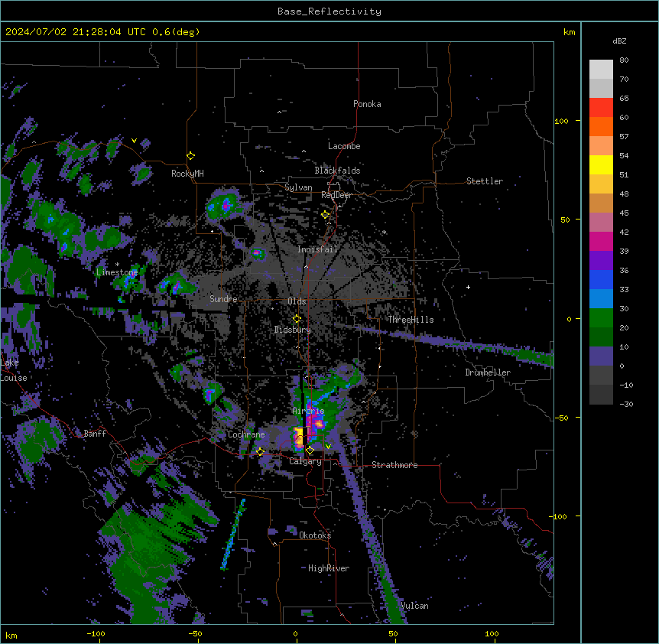This screenshot has width=659, height=644.
Task: Click the asterisk marker east of Innisfail
Action: [x=384, y=232]
